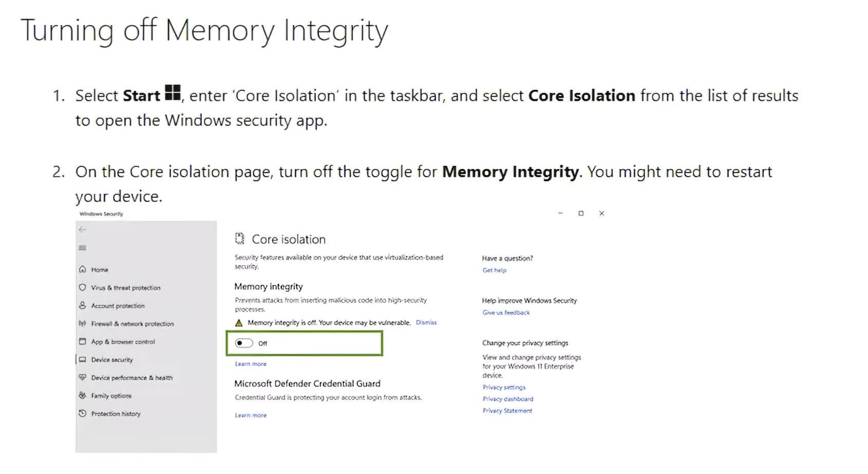868x474 pixels.
Task: Maximize the Windows Security window
Action: (581, 213)
